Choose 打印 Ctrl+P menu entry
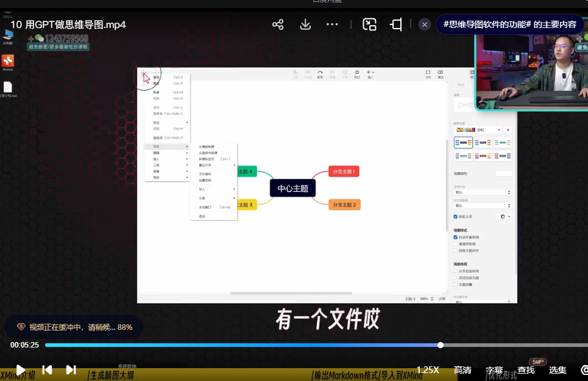Image resolution: width=588 pixels, height=381 pixels. (167, 128)
